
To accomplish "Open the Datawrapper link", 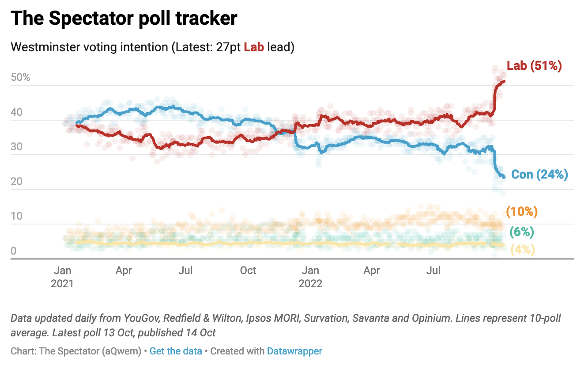I will (294, 351).
